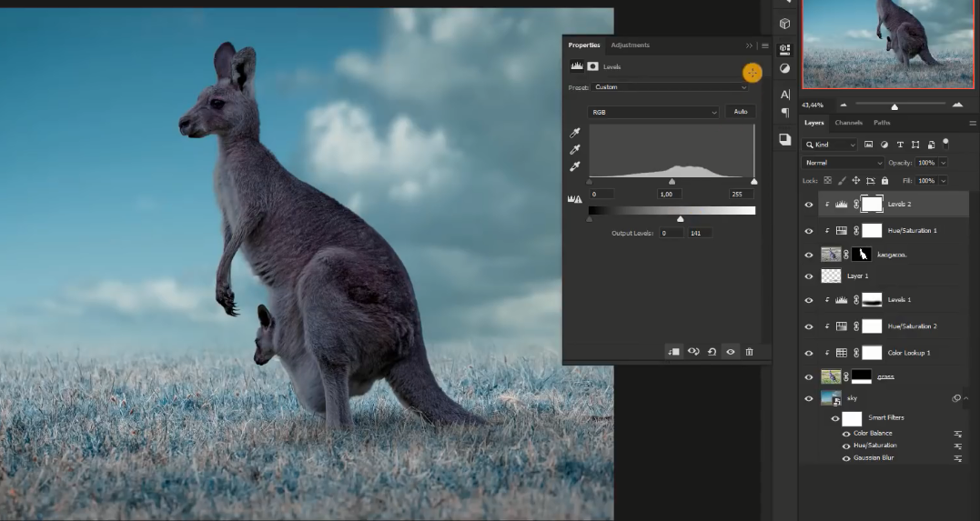Screen dimensions: 980x521
Task: Select the black point eyedropper in Levels
Action: (x=574, y=134)
